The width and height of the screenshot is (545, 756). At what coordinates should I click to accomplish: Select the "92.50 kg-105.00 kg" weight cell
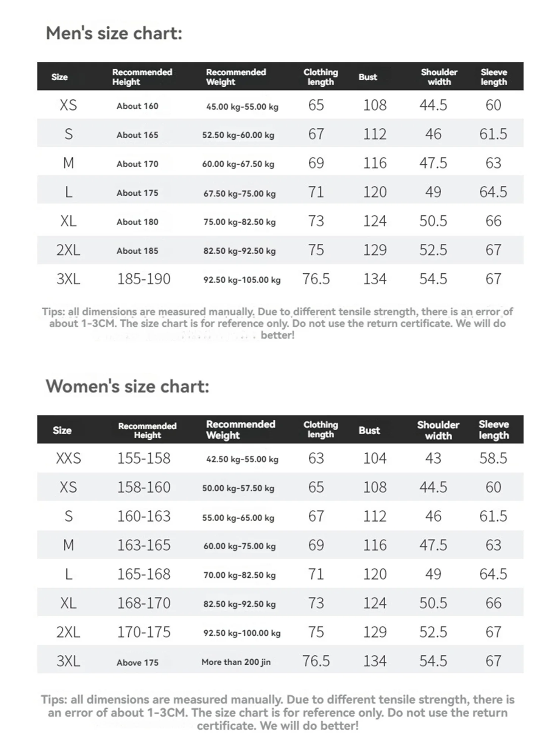[x=242, y=280]
